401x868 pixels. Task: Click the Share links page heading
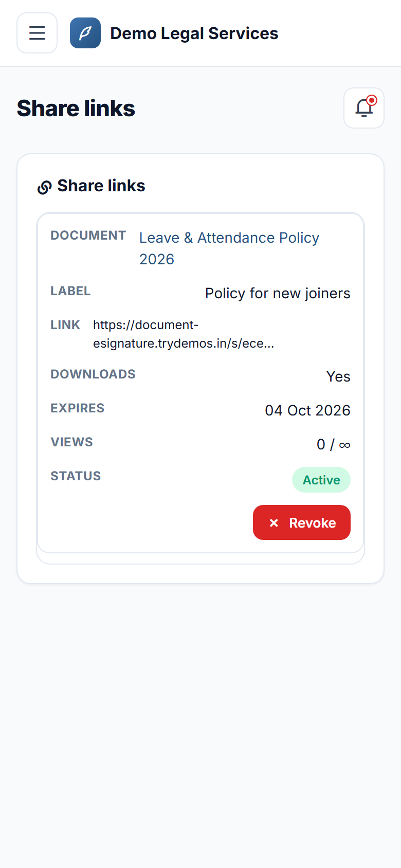click(x=76, y=109)
